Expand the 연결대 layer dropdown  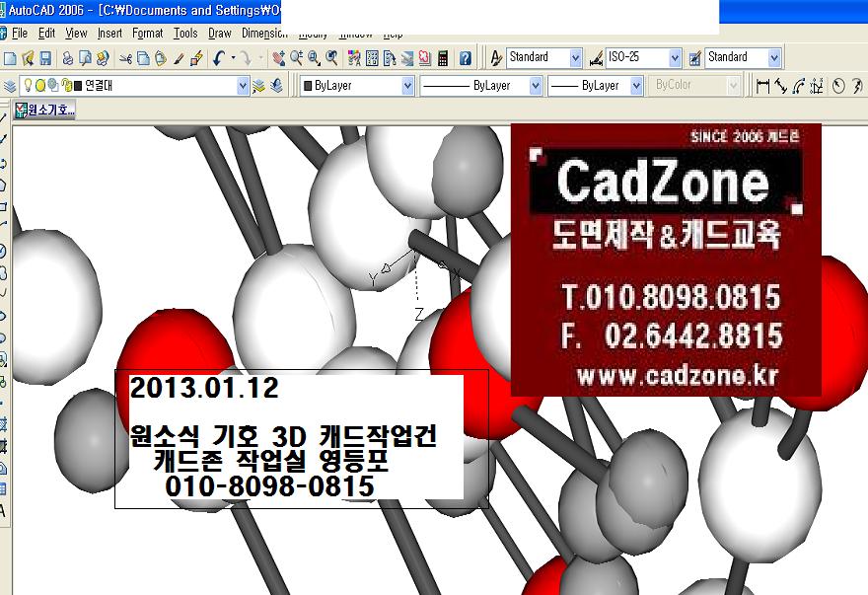243,86
